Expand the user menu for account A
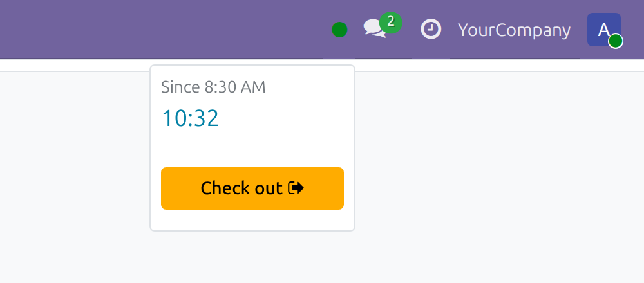The width and height of the screenshot is (644, 283). [x=604, y=30]
